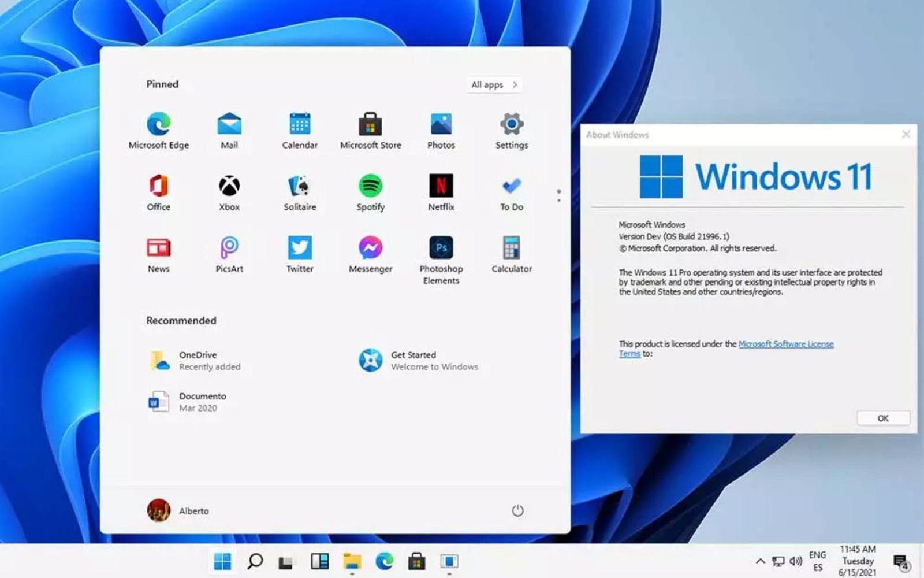This screenshot has height=578, width=924.
Task: Change the ENG ES input language
Action: click(817, 561)
